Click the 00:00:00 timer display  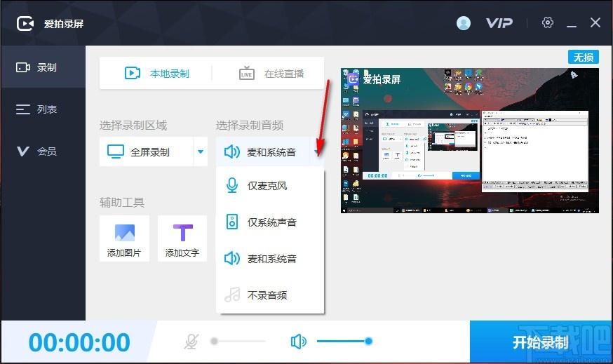tap(79, 342)
